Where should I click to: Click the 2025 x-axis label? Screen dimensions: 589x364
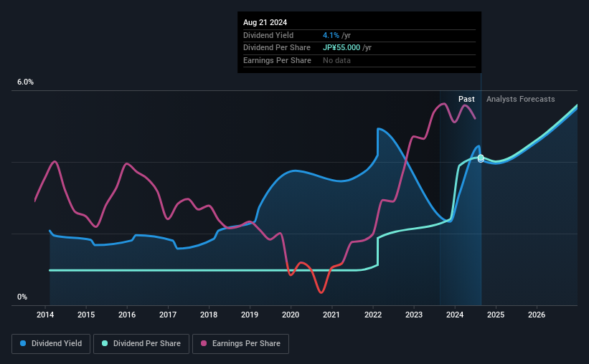coord(496,315)
